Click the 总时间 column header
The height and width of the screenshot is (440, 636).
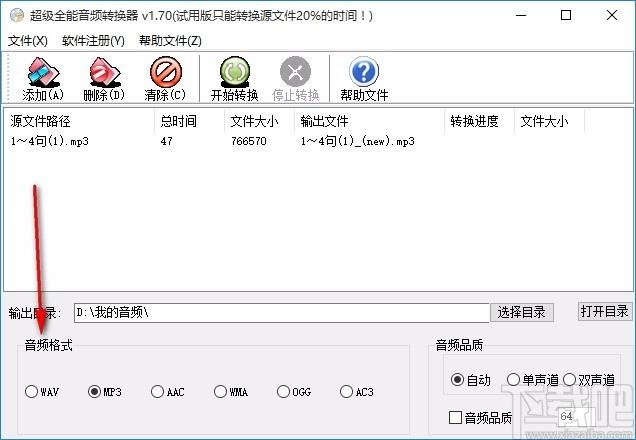tap(189, 121)
